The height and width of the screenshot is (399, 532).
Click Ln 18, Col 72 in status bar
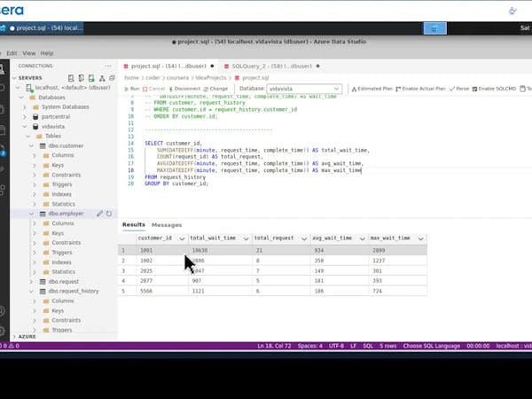coord(274,346)
